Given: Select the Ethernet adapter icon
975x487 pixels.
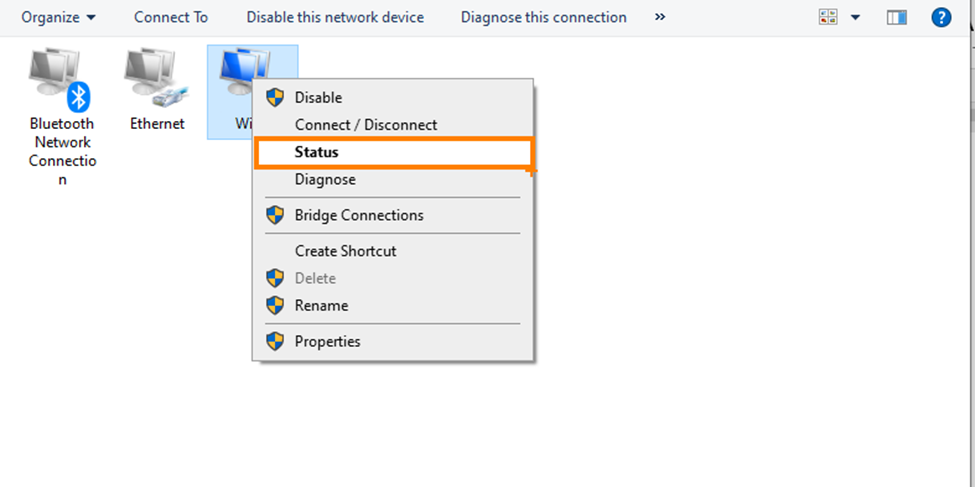Looking at the screenshot, I should [x=156, y=80].
